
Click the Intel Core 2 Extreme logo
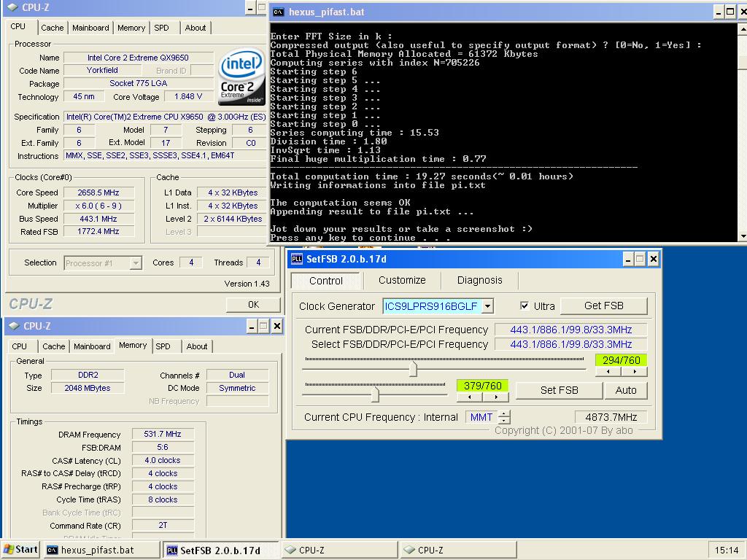pos(241,76)
